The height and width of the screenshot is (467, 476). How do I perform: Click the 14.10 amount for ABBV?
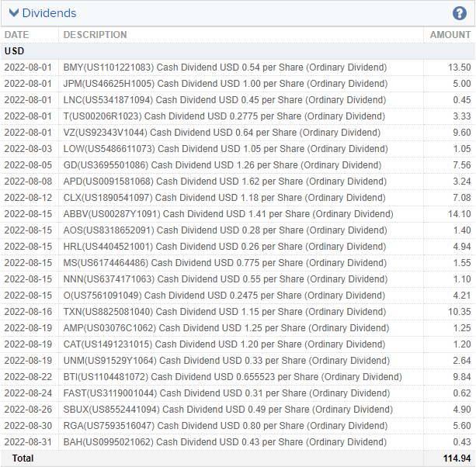point(459,214)
